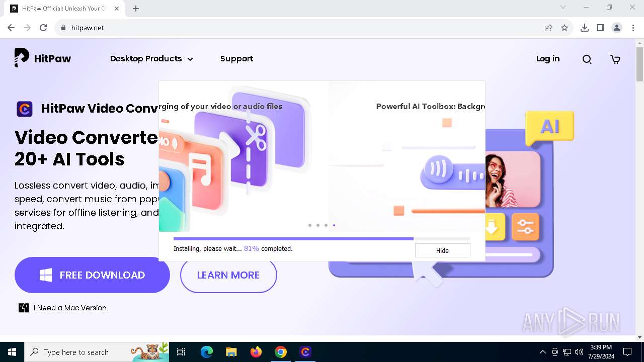
Task: Reload the hitpaw.net page
Action: 43,28
